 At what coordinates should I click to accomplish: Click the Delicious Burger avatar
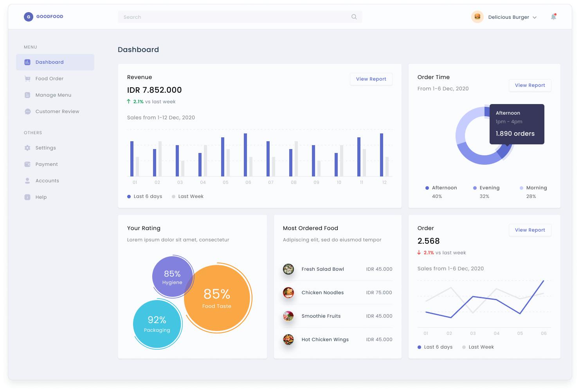tap(477, 17)
